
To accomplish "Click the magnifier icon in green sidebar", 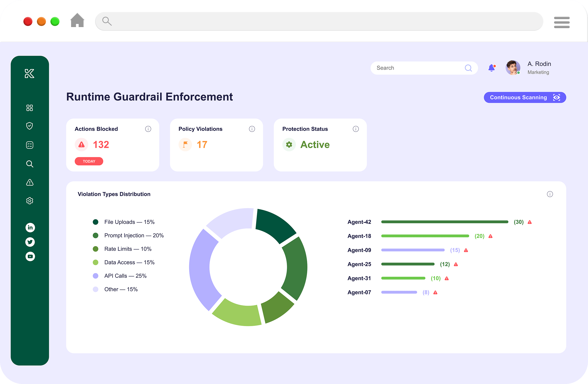I will point(30,164).
